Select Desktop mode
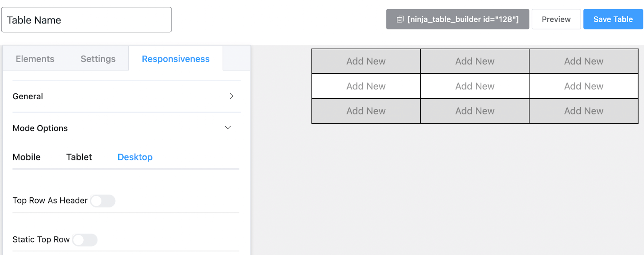This screenshot has width=644, height=255. tap(135, 157)
